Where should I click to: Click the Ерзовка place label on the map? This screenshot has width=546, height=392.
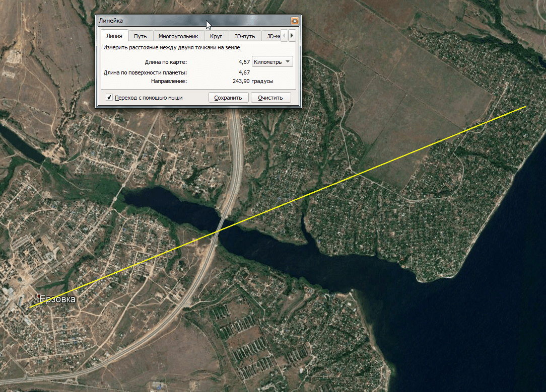[x=57, y=299]
